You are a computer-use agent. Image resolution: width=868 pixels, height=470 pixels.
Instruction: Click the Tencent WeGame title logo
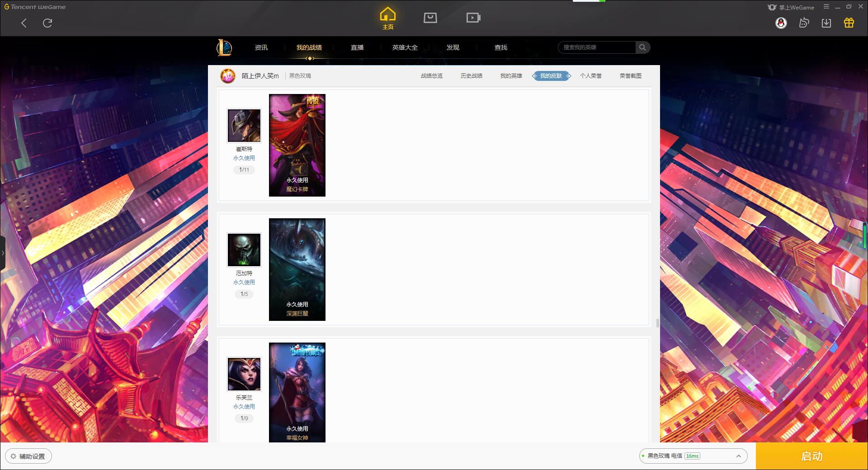[x=35, y=7]
